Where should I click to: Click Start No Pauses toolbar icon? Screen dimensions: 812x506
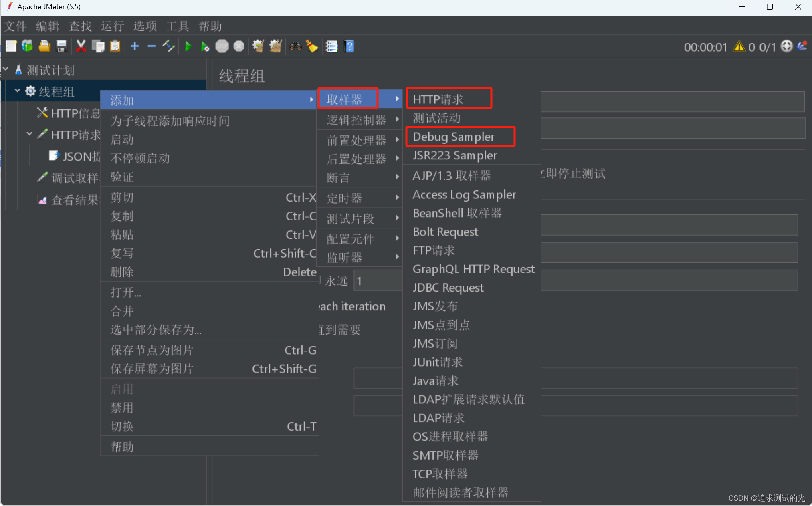pyautogui.click(x=205, y=46)
